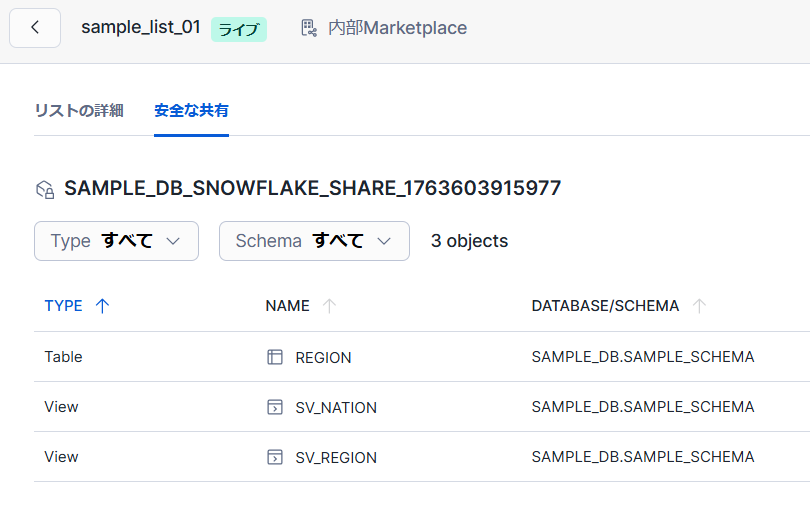The height and width of the screenshot is (523, 810).
Task: Click SAMPLE_DB.SAMPLE_SCHEMA in the REGION row
Action: click(x=643, y=357)
